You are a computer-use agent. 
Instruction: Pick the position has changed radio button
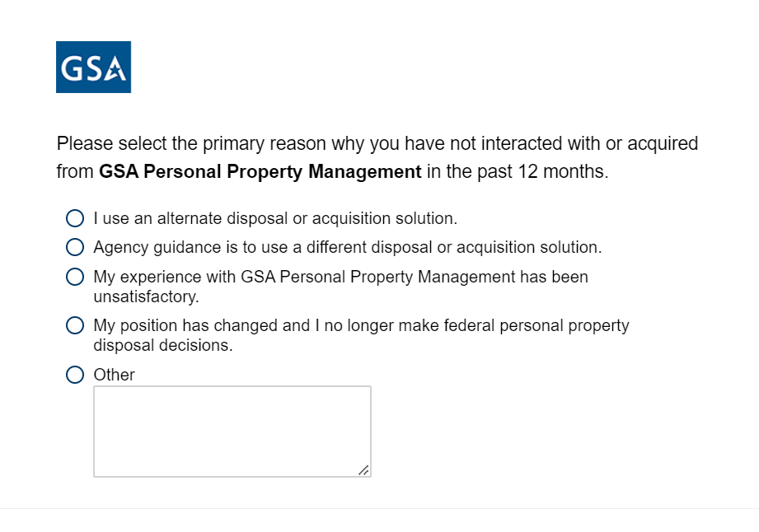[x=75, y=326]
